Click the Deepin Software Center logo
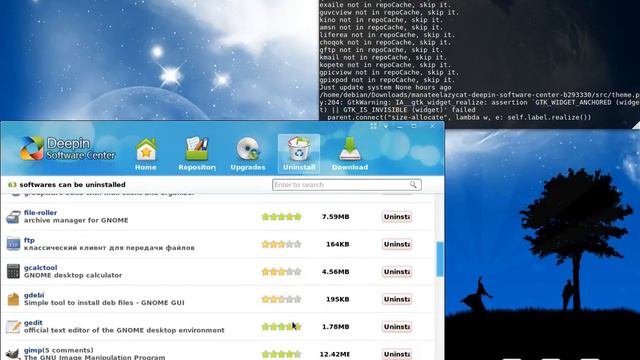This screenshot has width=640, height=360. pyautogui.click(x=67, y=148)
